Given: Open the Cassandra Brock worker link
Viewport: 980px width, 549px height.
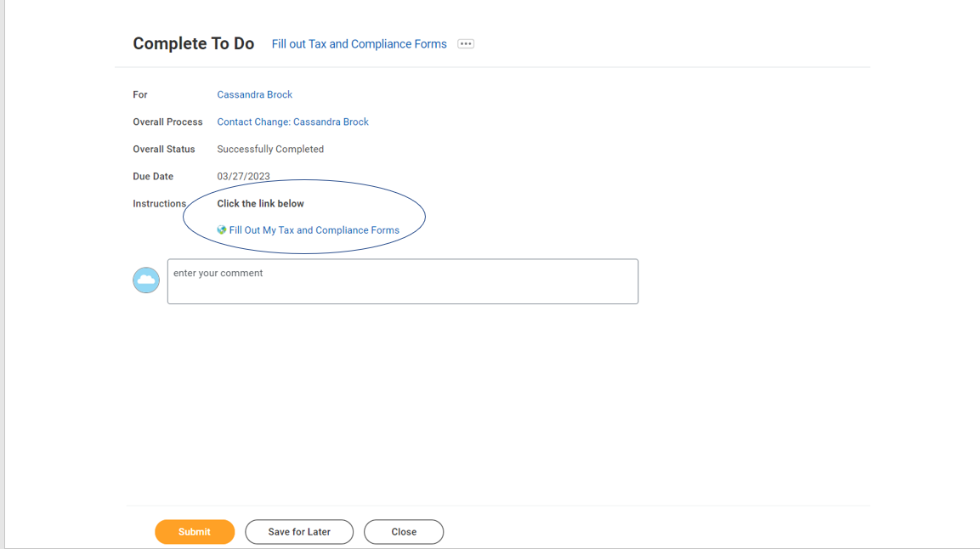Looking at the screenshot, I should tap(254, 95).
